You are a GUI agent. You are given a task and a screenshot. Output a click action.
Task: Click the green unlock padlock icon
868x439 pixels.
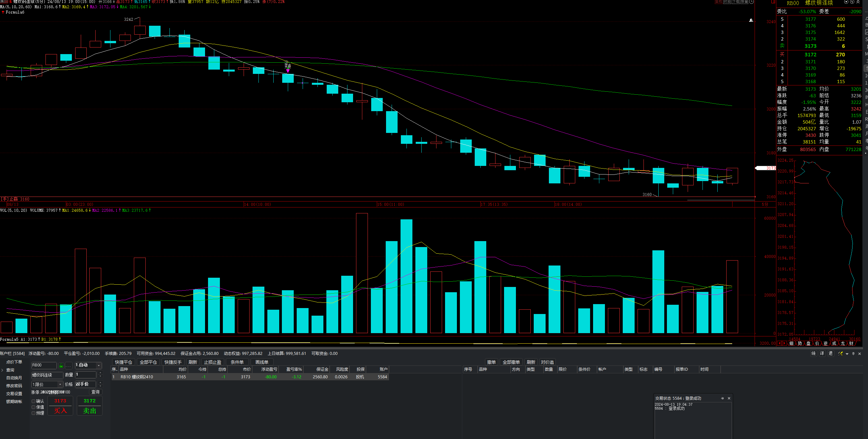(x=61, y=365)
